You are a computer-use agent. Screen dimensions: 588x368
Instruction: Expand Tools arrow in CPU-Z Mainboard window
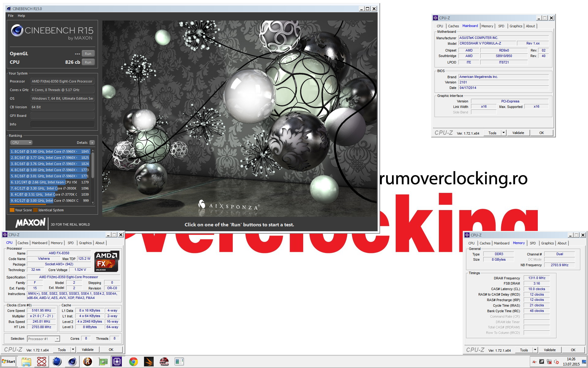[x=503, y=133]
